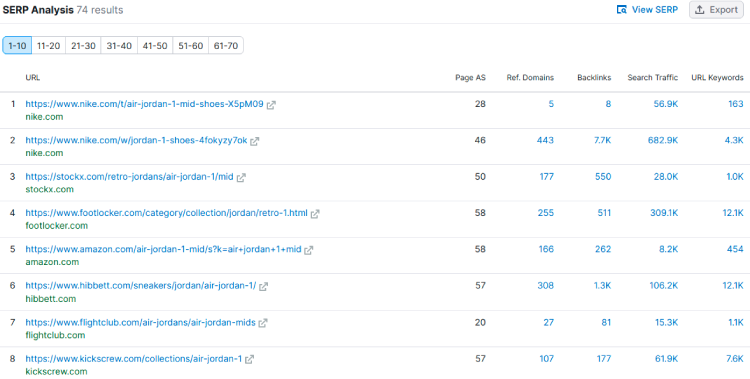Open the footlocker.com retro-1.html URL
This screenshot has height=379, width=750.
(x=166, y=213)
